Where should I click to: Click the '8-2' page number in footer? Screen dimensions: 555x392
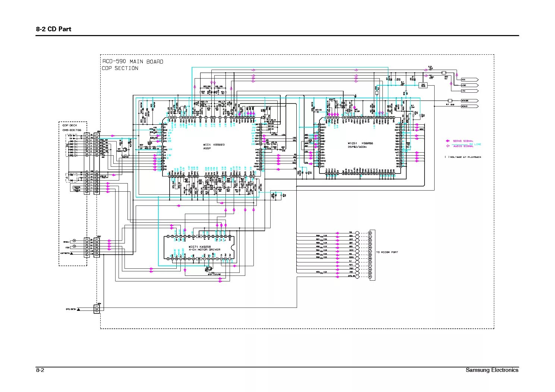[x=40, y=370]
